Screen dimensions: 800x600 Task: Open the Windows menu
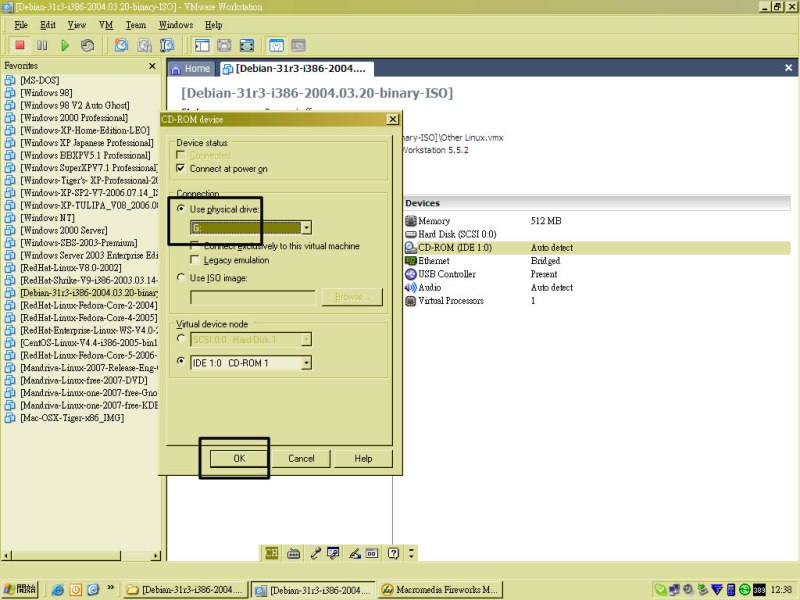(176, 25)
